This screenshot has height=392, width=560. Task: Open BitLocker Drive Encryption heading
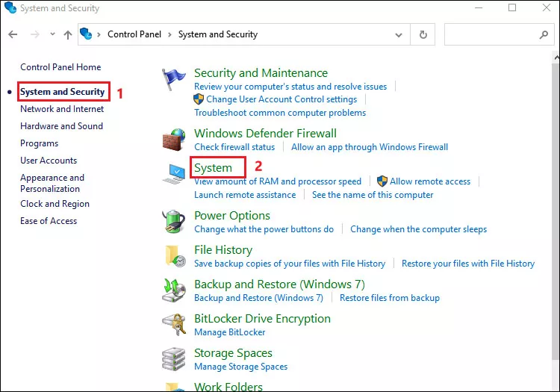coord(263,319)
